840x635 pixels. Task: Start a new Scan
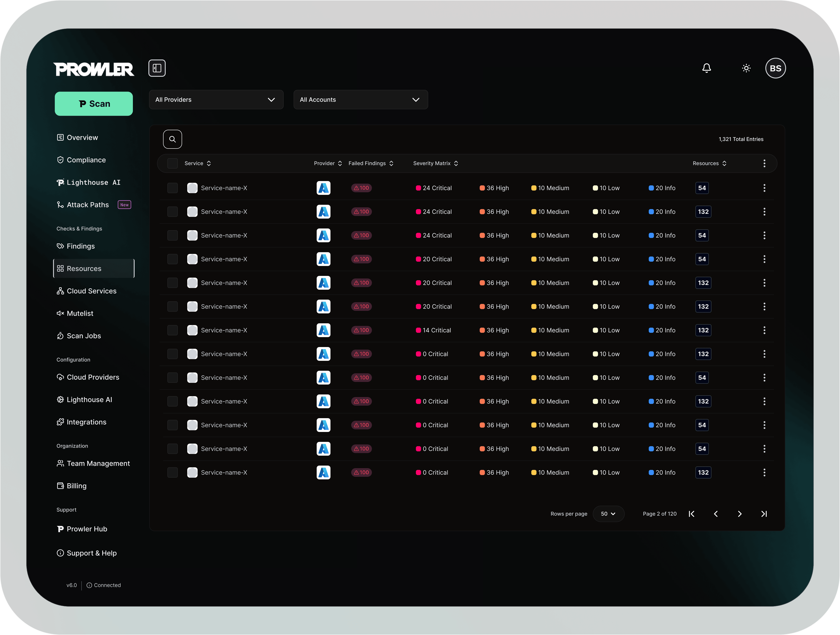click(x=94, y=104)
